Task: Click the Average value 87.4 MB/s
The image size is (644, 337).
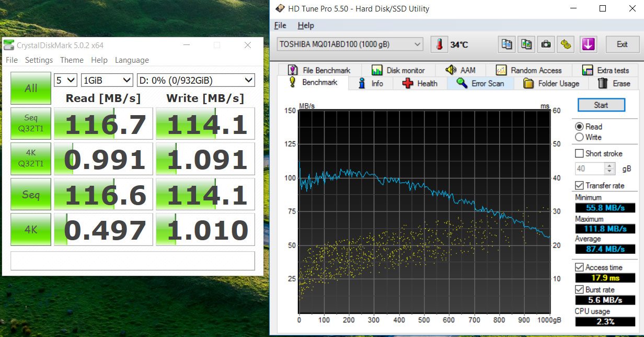Action: (x=605, y=249)
